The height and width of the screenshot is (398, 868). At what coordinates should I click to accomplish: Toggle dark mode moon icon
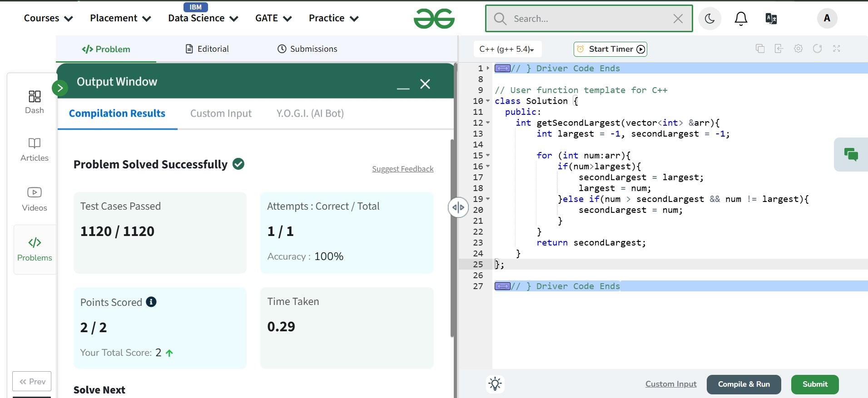point(709,19)
